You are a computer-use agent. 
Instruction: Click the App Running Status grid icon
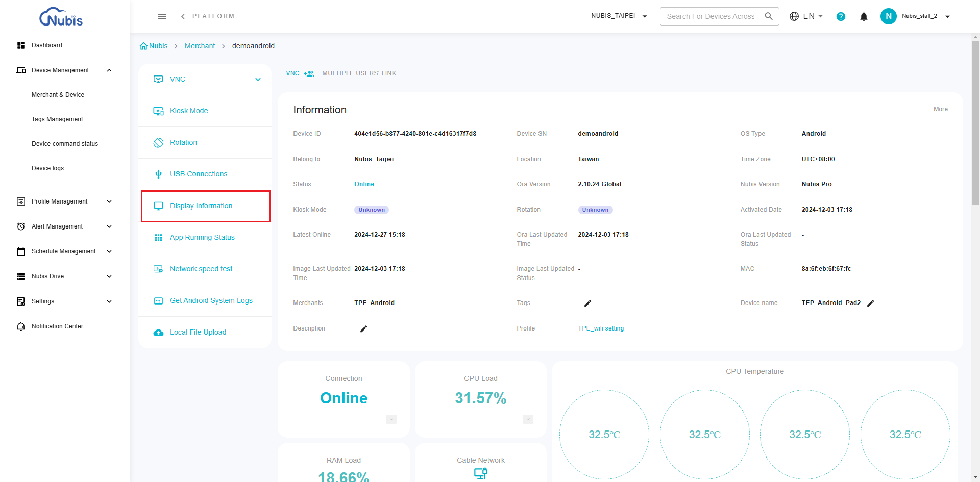click(158, 237)
